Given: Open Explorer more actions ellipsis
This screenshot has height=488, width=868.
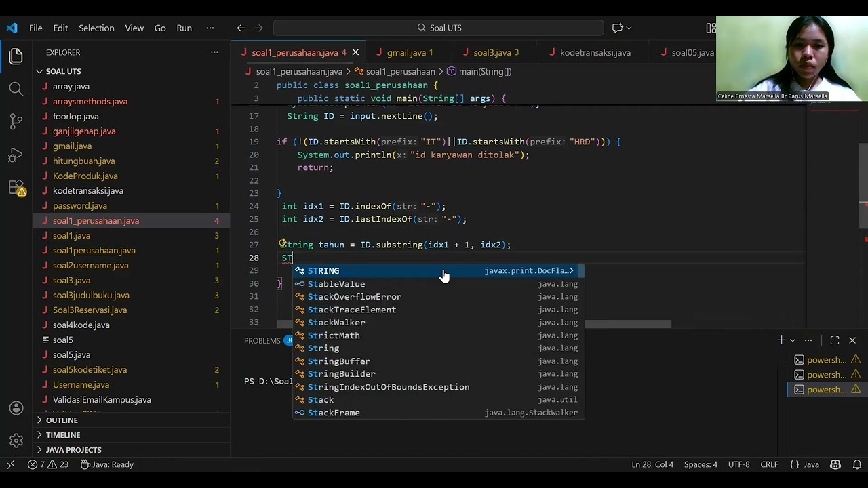Looking at the screenshot, I should [214, 52].
